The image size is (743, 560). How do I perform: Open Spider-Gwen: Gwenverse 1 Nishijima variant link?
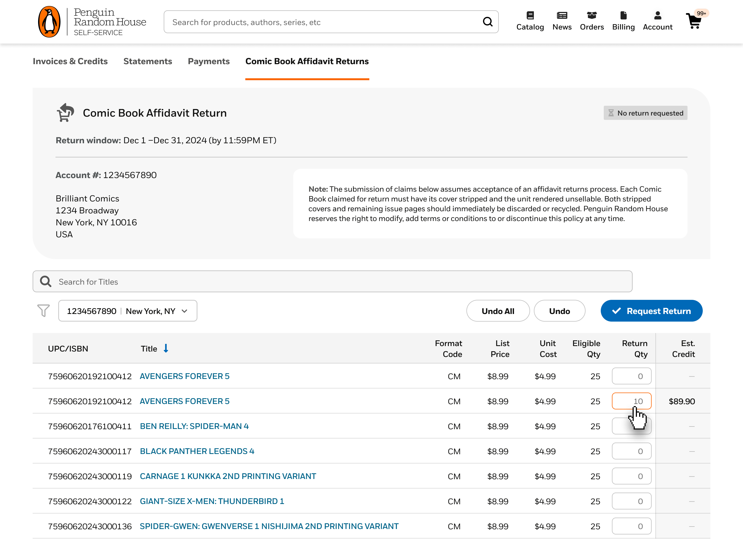pyautogui.click(x=269, y=526)
